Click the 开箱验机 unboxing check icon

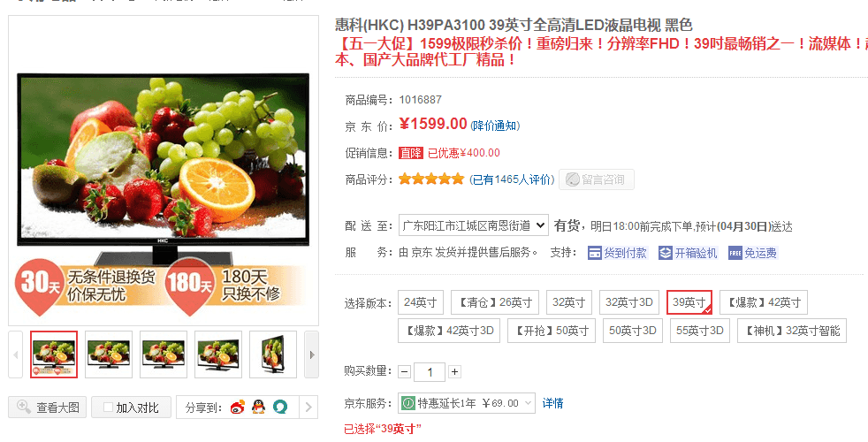pos(665,253)
